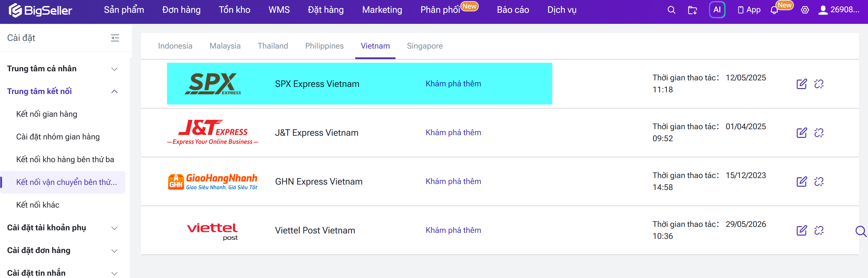868x278 pixels.
Task: Click the J&T Express Vietnam name
Action: (316, 133)
